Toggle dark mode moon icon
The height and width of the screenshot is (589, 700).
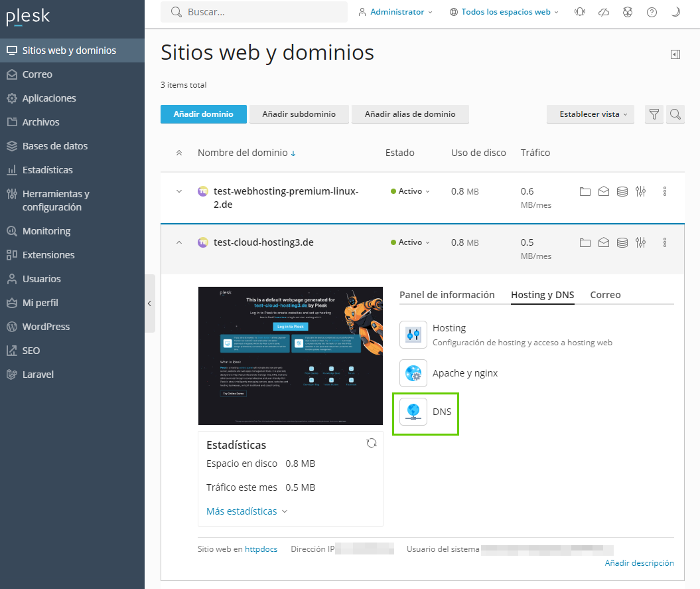[676, 12]
